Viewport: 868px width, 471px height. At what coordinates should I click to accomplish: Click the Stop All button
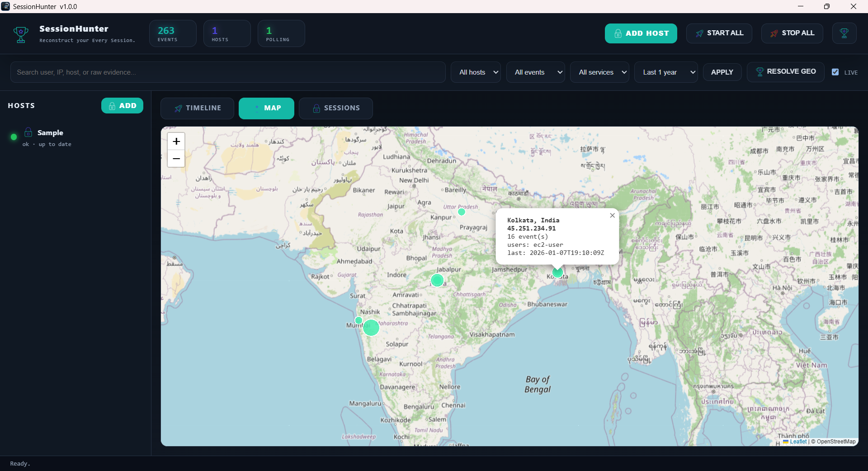pos(792,33)
